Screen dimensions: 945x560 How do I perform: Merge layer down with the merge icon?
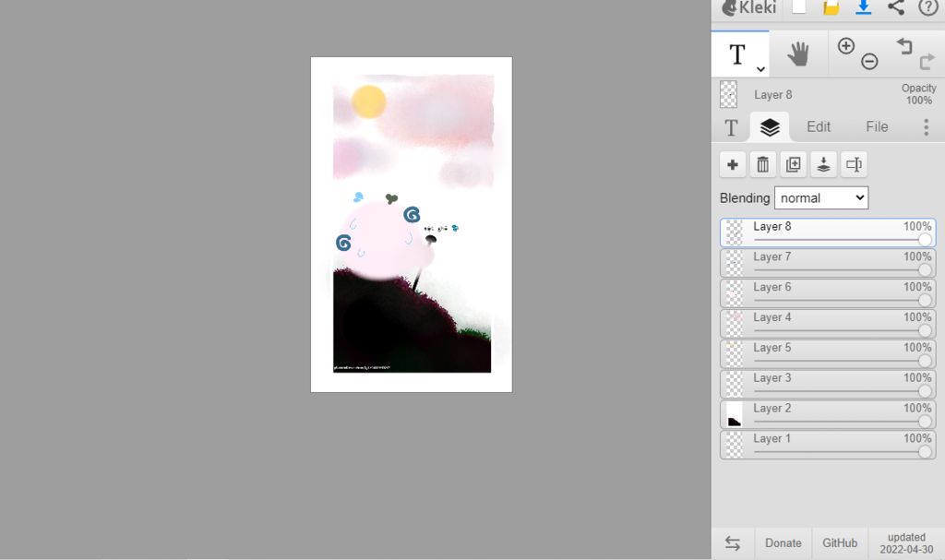pyautogui.click(x=823, y=164)
